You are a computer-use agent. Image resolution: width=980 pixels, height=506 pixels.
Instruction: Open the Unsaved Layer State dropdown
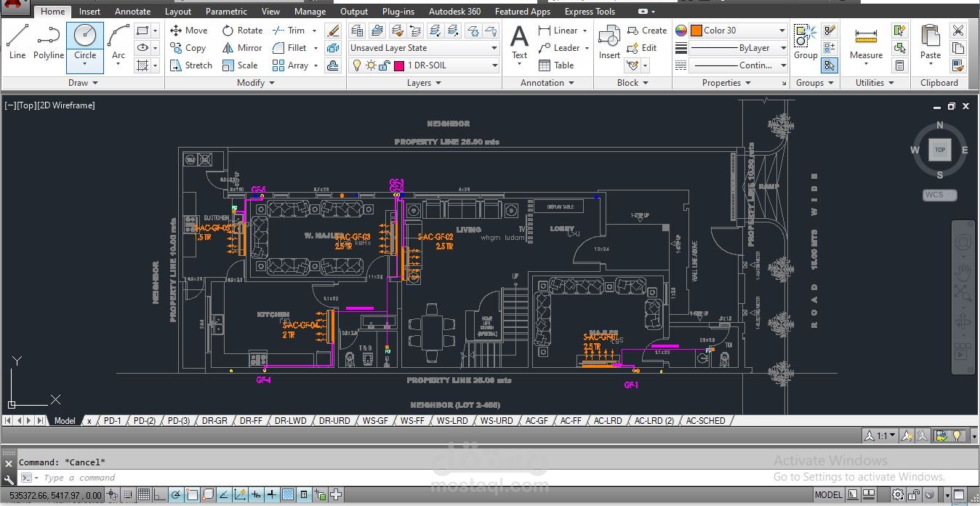[x=423, y=48]
